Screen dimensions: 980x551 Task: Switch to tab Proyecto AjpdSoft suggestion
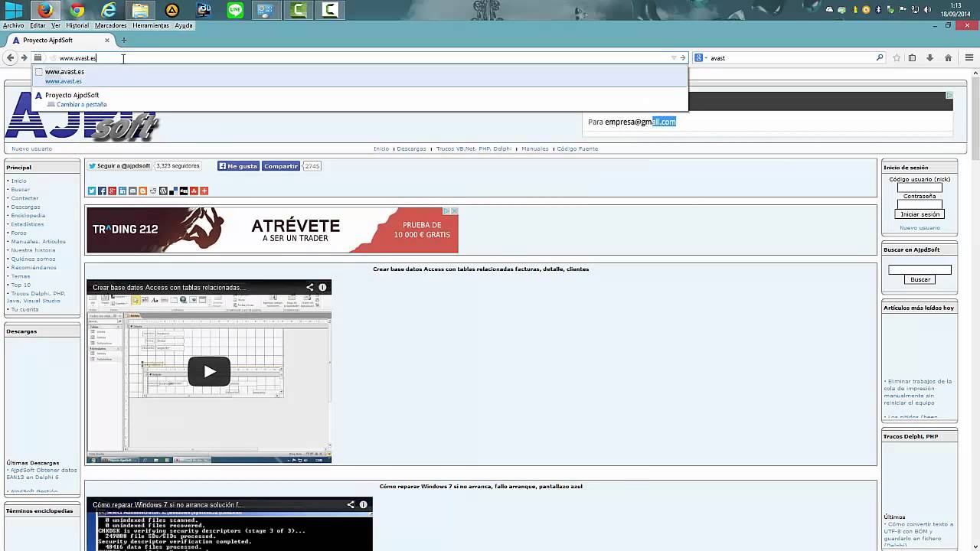360,99
